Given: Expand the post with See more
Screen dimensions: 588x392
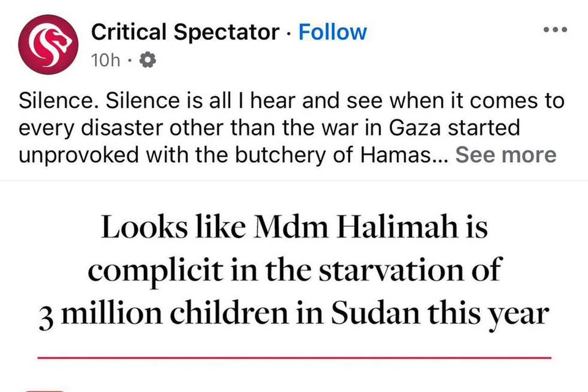Looking at the screenshot, I should (x=505, y=154).
